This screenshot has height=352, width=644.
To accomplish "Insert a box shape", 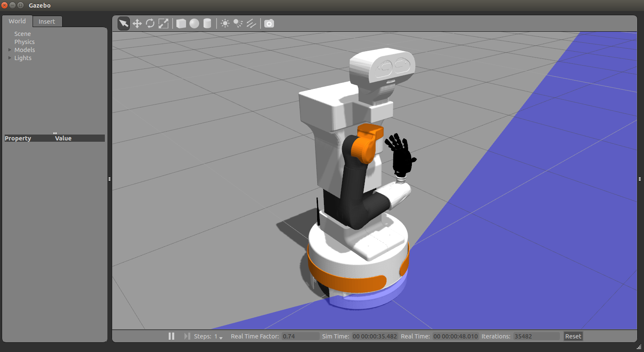I will click(x=181, y=23).
